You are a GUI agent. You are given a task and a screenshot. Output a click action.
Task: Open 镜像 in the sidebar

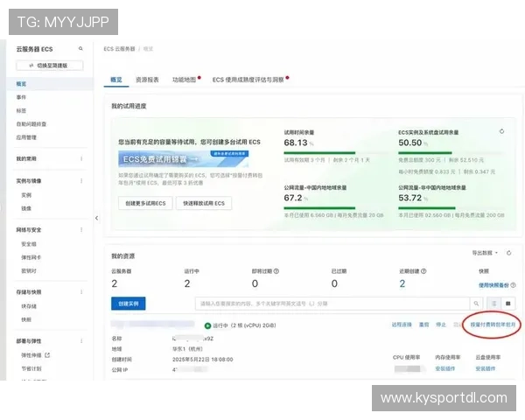26,208
